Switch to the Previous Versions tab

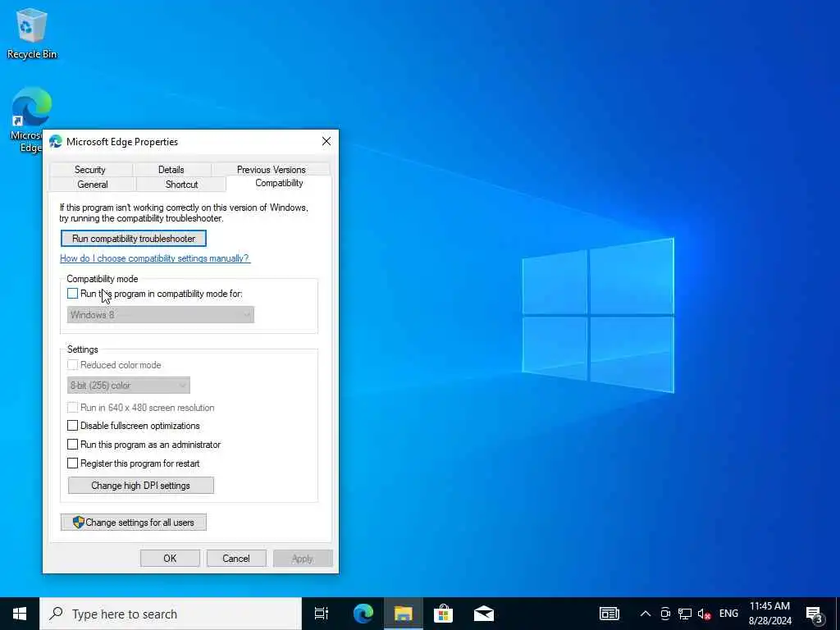pyautogui.click(x=271, y=169)
